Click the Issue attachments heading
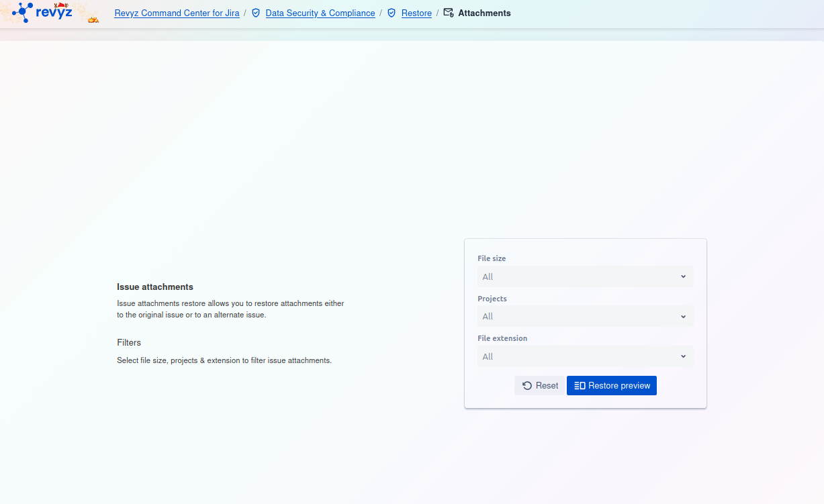The height and width of the screenshot is (504, 824). coord(155,287)
